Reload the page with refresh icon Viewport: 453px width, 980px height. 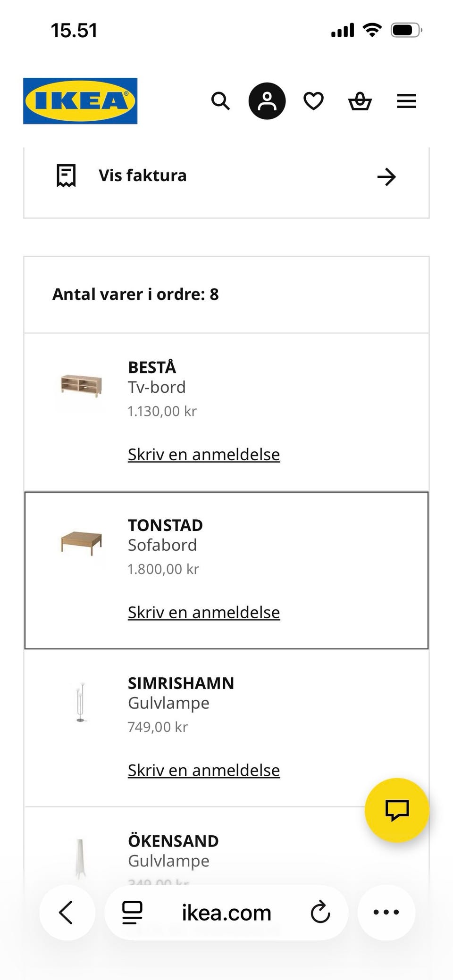(x=320, y=913)
